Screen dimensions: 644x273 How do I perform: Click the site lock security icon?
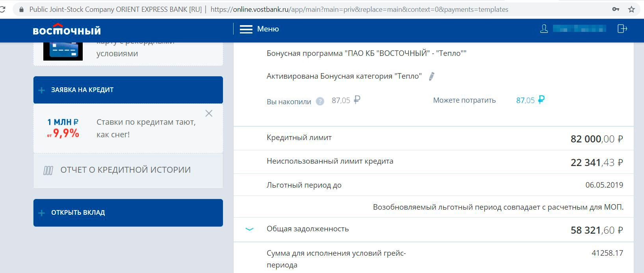coord(21,9)
